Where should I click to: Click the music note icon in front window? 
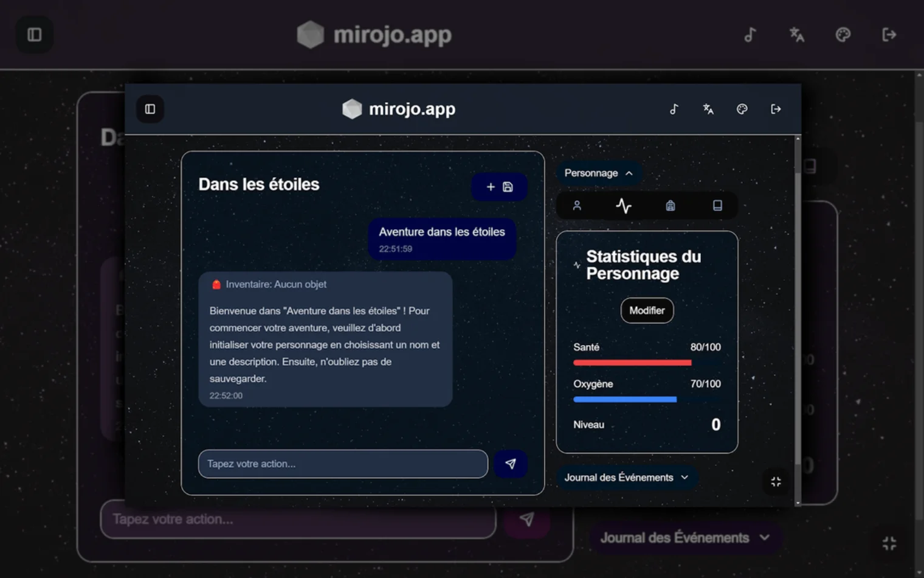pyautogui.click(x=674, y=109)
